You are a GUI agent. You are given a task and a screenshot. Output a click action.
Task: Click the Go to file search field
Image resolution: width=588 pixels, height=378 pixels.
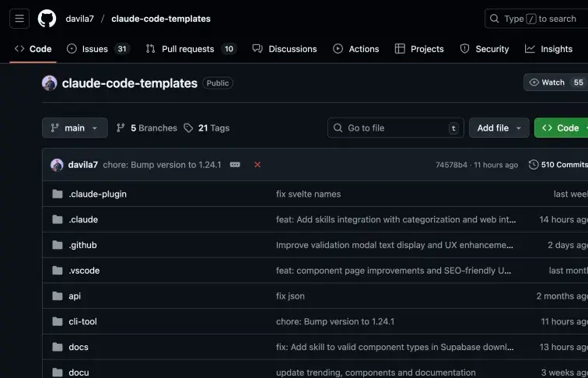395,128
